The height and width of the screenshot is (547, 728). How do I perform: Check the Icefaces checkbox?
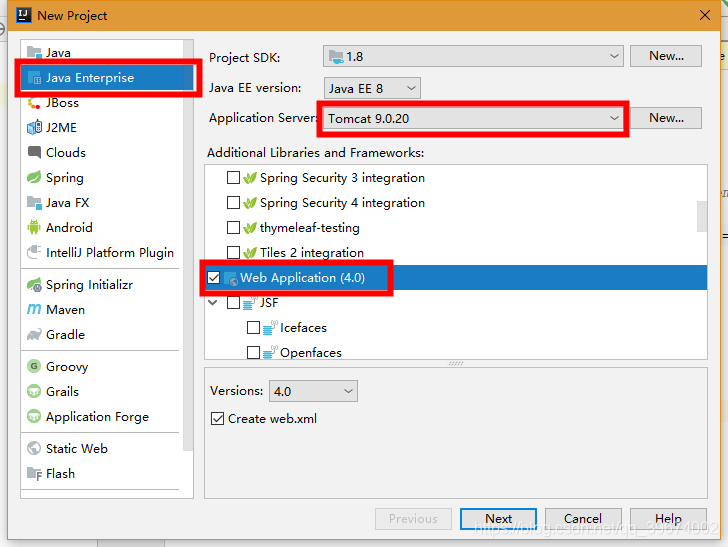coord(254,328)
